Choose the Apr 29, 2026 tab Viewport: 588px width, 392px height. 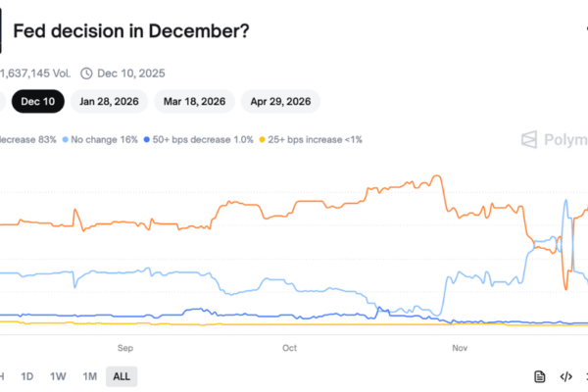(280, 101)
